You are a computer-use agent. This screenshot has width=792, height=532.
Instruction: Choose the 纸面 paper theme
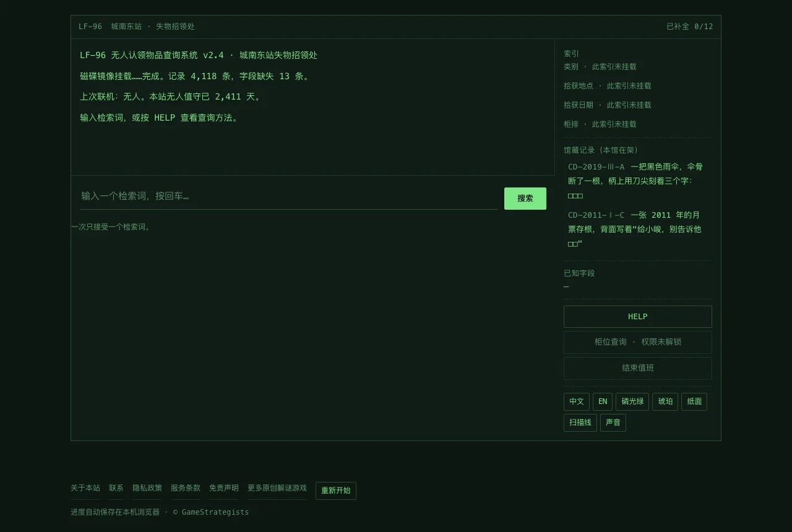[x=694, y=401]
